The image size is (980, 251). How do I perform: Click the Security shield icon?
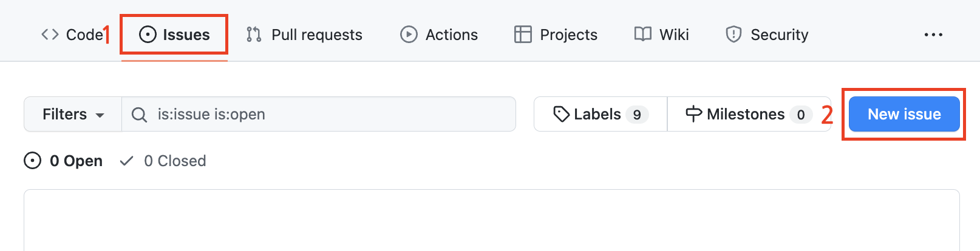733,35
